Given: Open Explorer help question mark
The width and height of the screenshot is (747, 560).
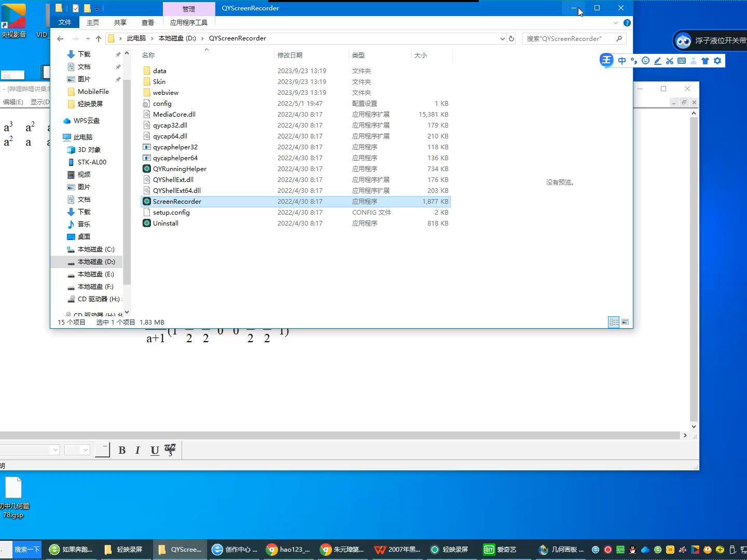Looking at the screenshot, I should click(627, 23).
